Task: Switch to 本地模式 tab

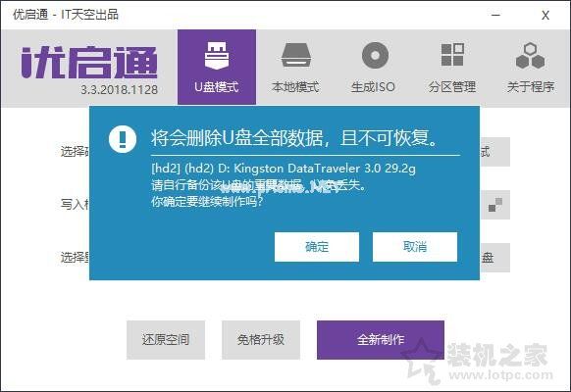Action: pyautogui.click(x=295, y=67)
